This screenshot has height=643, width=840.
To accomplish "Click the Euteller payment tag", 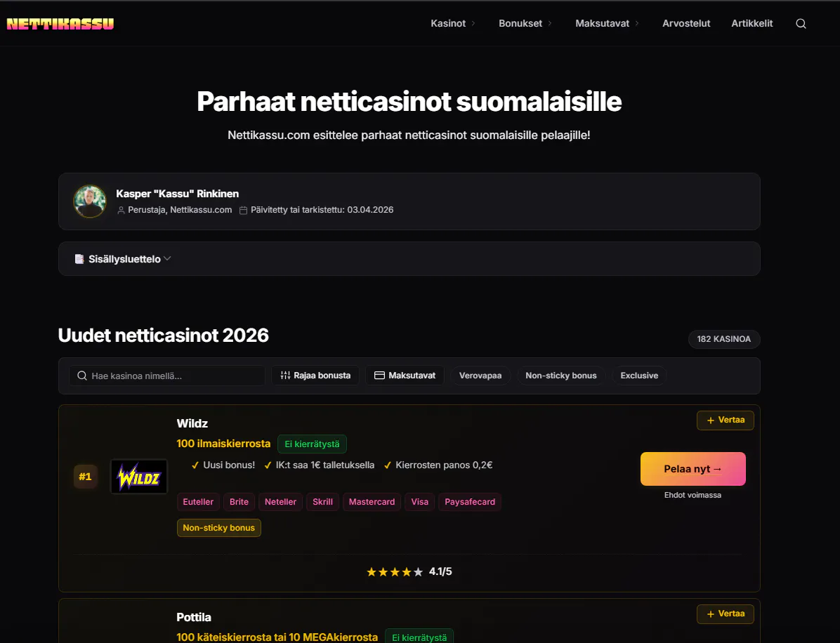I will coord(198,502).
